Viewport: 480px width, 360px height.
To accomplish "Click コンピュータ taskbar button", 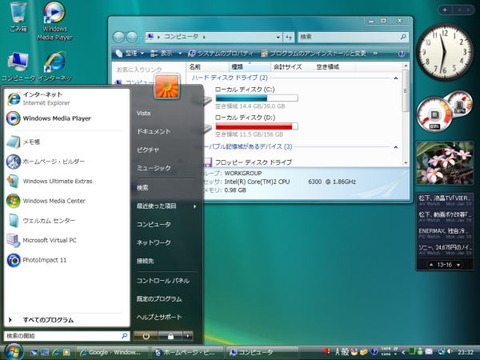I will coord(262,352).
